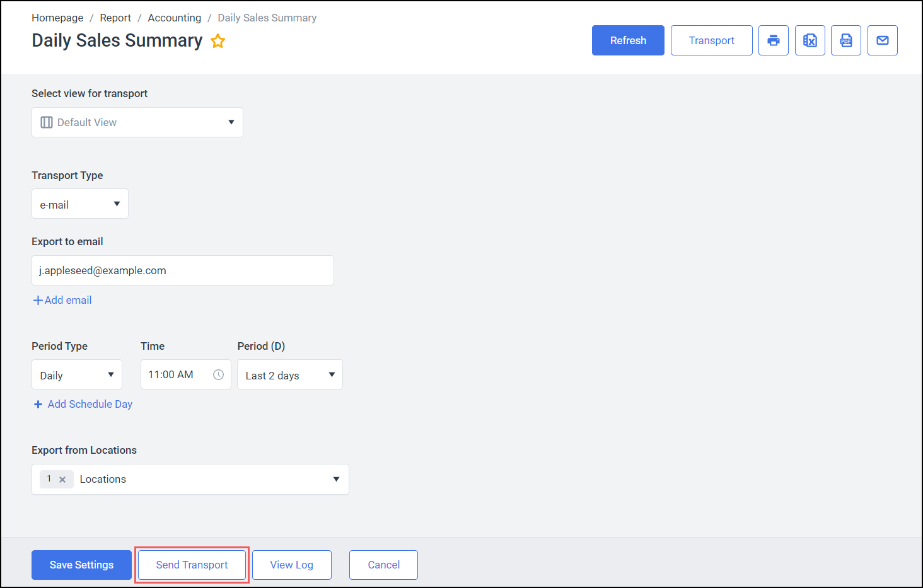Click the clock icon in Time field
Viewport: 923px width, 588px height.
point(218,374)
